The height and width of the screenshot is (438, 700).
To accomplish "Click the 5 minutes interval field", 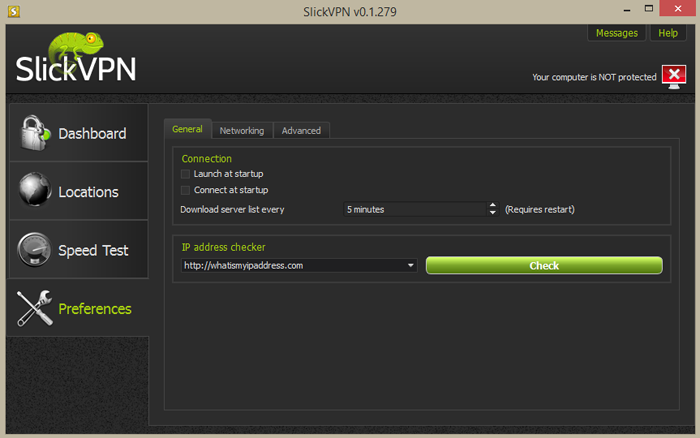I will pyautogui.click(x=415, y=209).
